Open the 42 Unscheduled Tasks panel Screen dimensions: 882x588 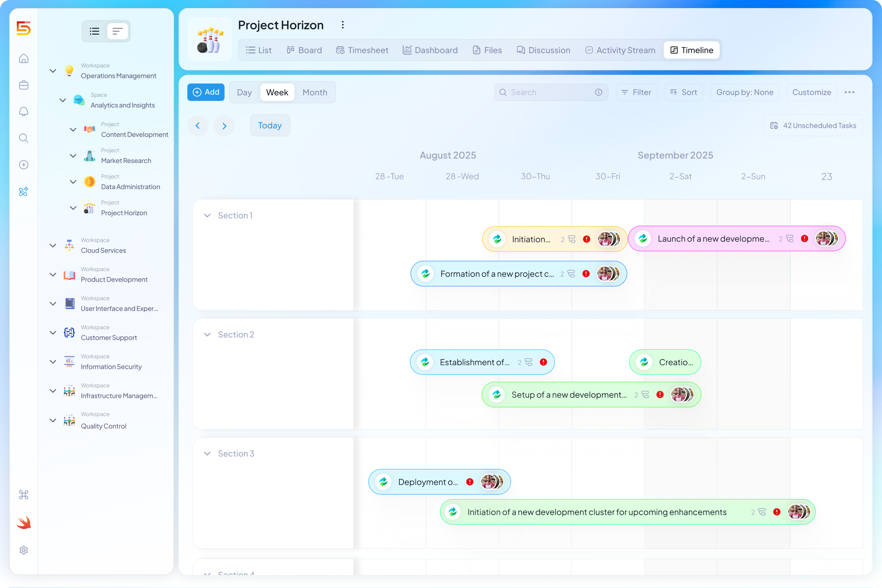[813, 125]
